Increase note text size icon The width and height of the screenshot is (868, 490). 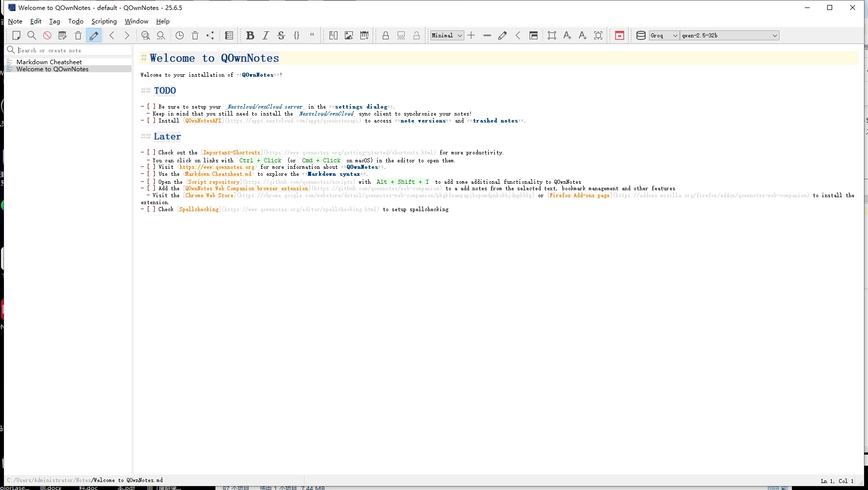click(567, 35)
